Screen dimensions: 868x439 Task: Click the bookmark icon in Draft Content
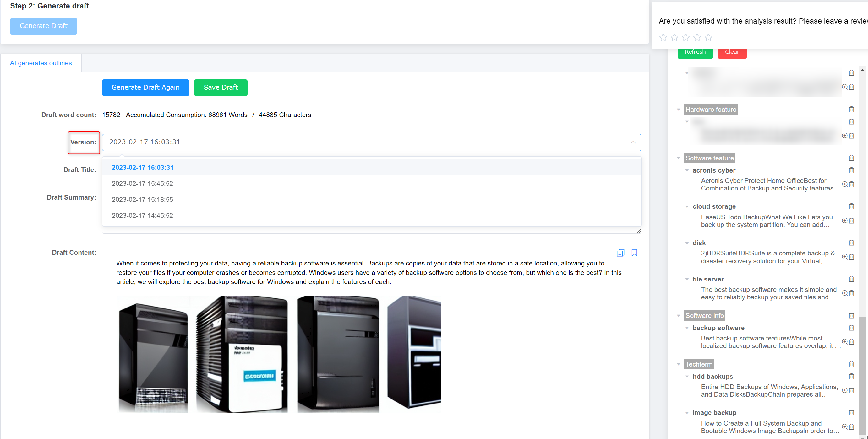(634, 253)
